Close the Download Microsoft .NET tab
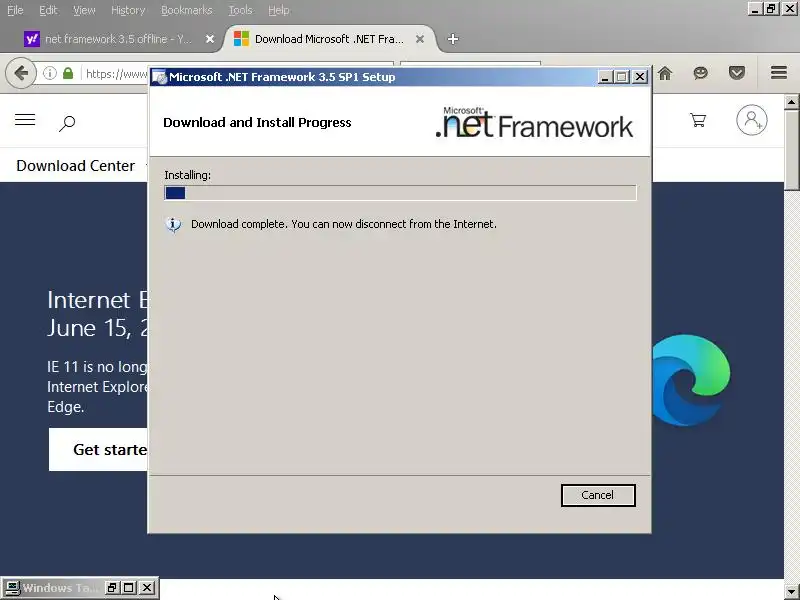 (x=420, y=39)
